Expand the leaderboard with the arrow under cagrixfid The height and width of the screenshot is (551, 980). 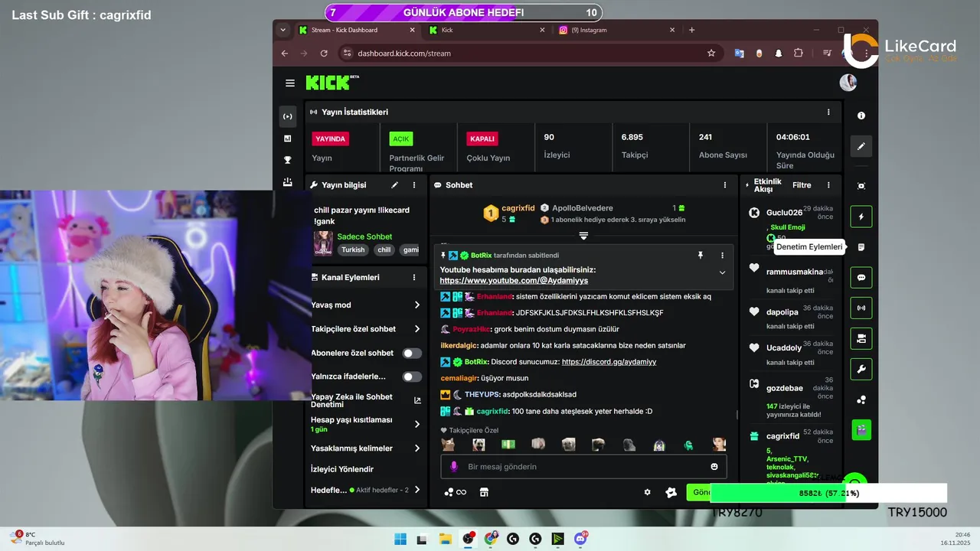point(583,236)
